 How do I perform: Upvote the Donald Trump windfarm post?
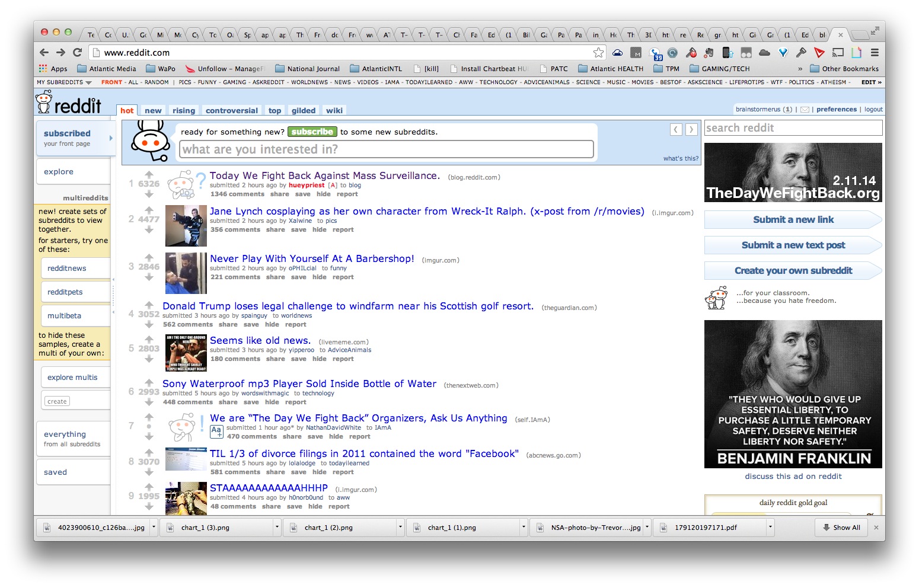tap(149, 305)
